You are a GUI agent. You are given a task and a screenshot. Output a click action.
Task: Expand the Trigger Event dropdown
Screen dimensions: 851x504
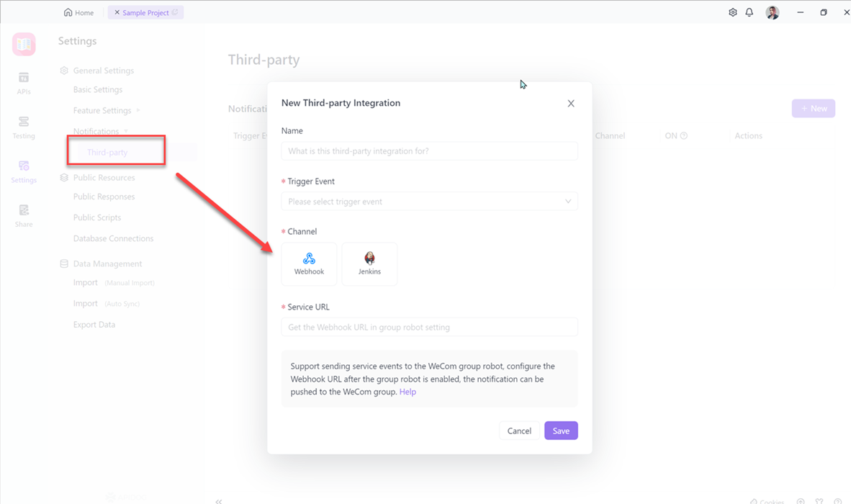click(429, 202)
